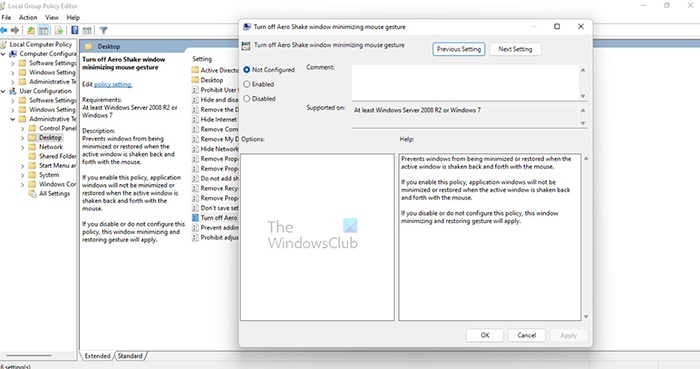Switch to the Extended tab
The height and width of the screenshot is (369, 700).
[97, 356]
